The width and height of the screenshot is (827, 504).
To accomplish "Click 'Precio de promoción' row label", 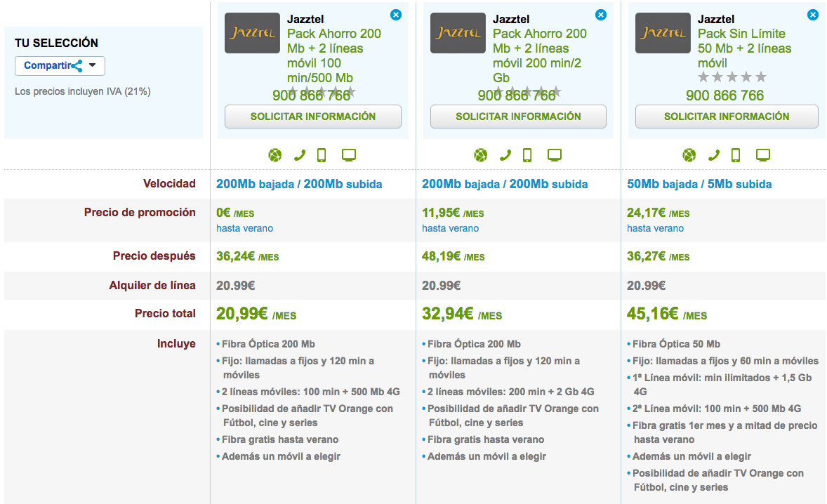I will coord(140,213).
